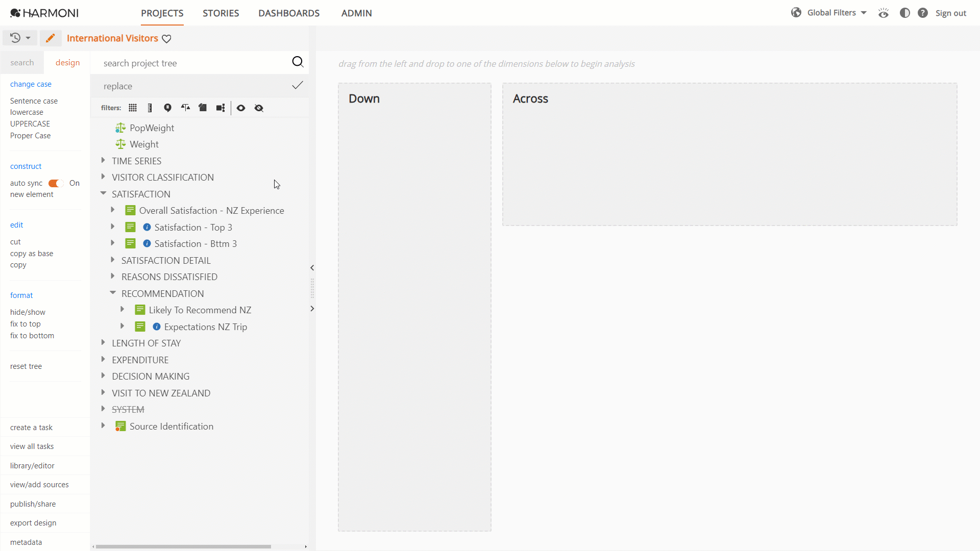Click fix to top option
This screenshot has height=551, width=980.
[x=25, y=324]
